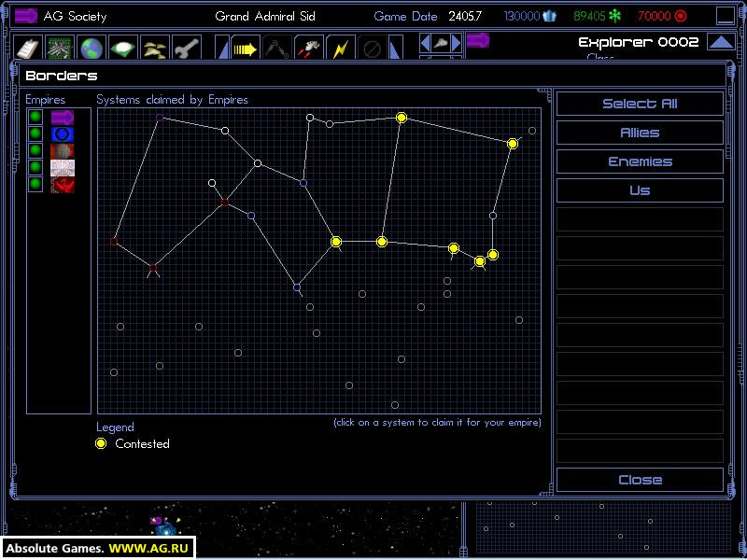
Task: Click triangle right of cancel circle icon
Action: 395,49
